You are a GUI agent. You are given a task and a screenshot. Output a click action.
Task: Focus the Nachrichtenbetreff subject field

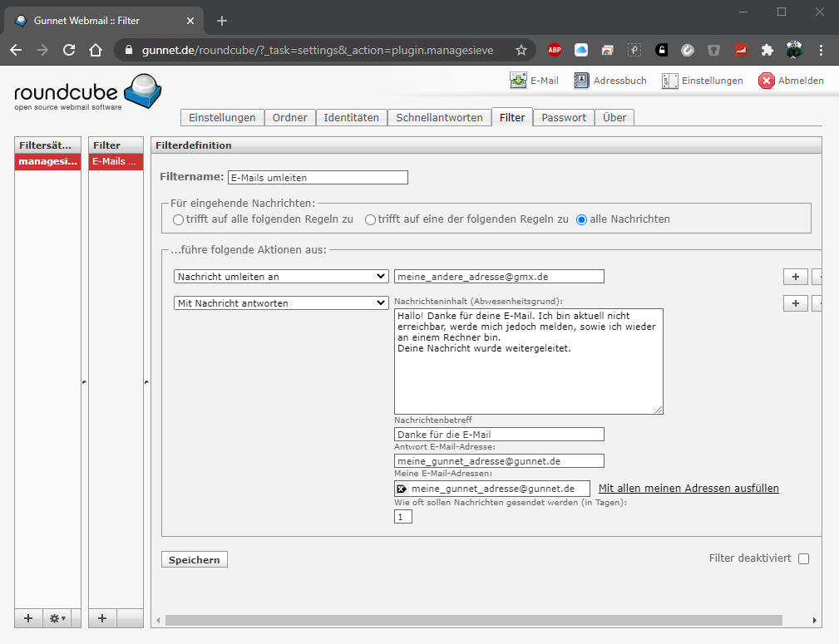499,435
